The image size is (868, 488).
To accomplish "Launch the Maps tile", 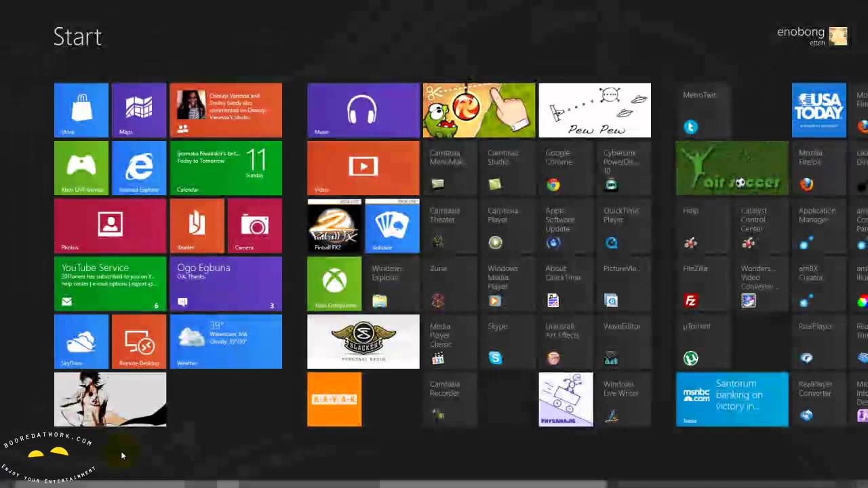I will (139, 110).
